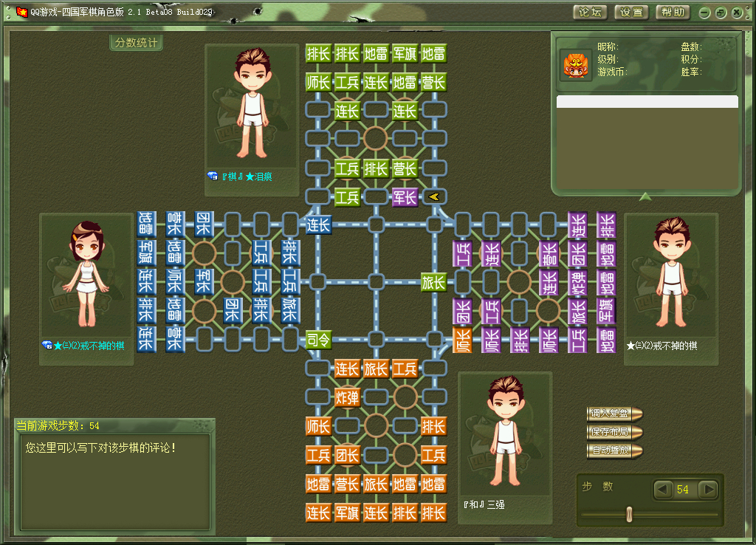The width and height of the screenshot is (756, 545).
Task: Open the 设置 settings button
Action: pyautogui.click(x=631, y=12)
